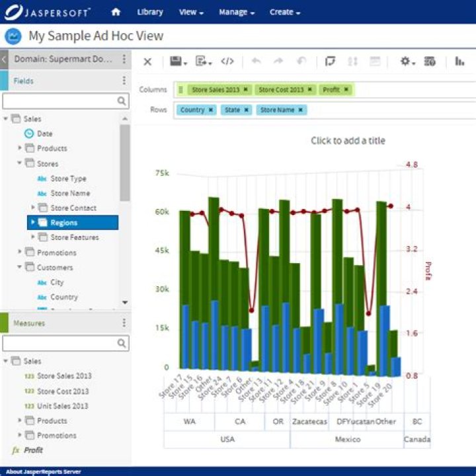Open the chart type selector icon

pos(459,61)
